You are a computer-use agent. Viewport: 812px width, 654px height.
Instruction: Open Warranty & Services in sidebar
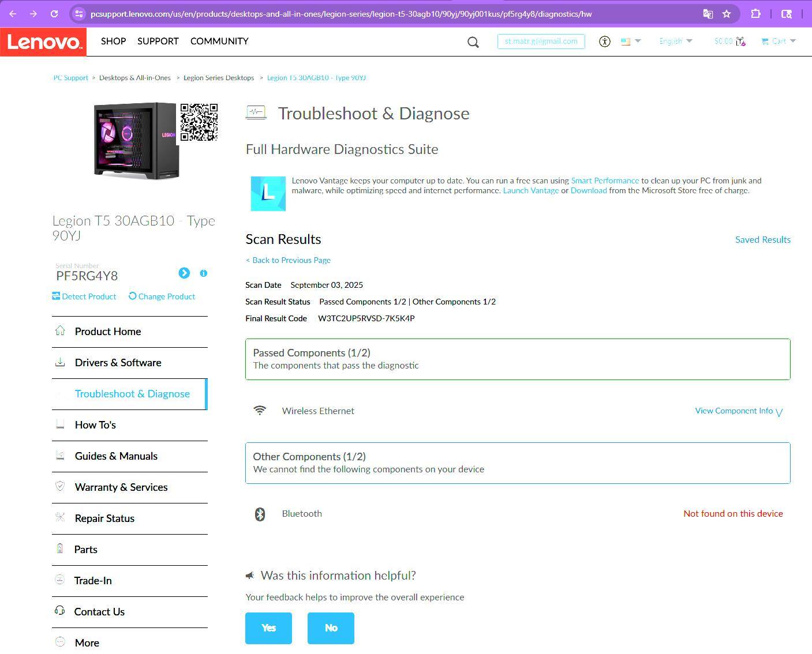[121, 487]
